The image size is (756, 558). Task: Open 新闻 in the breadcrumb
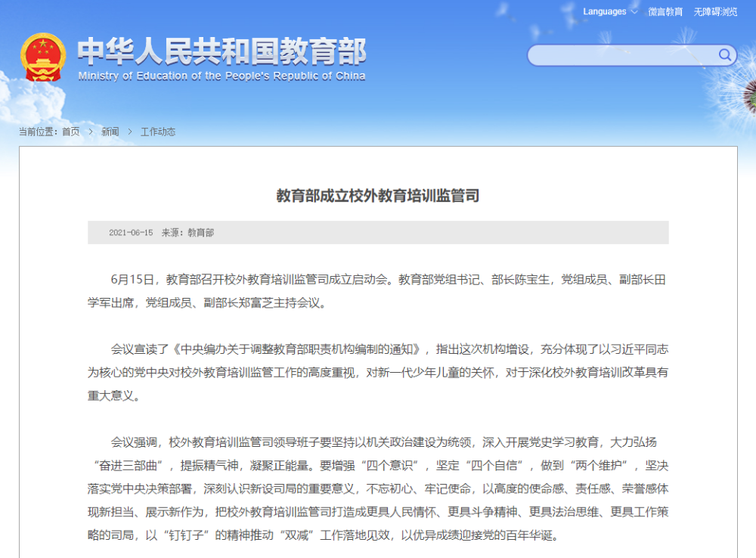110,132
